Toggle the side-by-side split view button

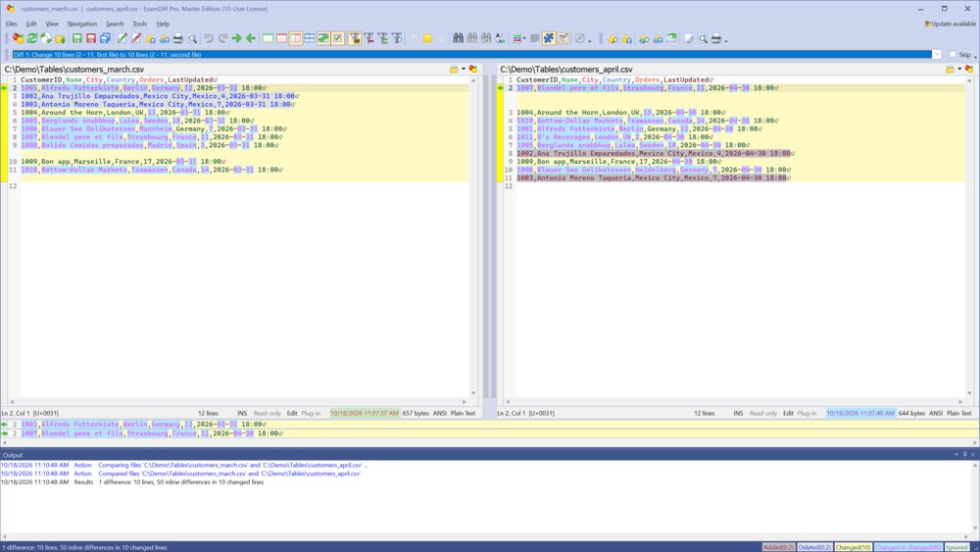(x=296, y=39)
